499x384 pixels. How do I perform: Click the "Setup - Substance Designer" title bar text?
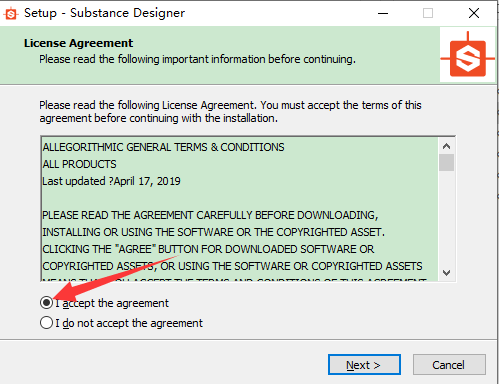click(x=104, y=13)
